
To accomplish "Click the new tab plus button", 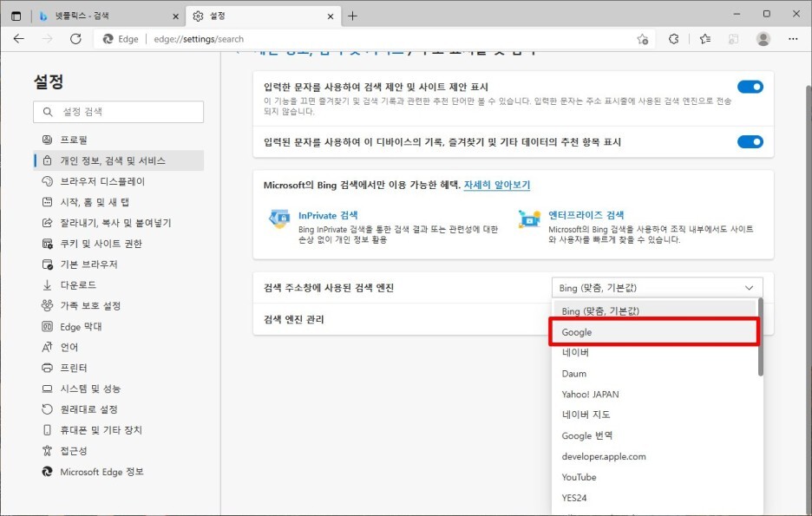I will [353, 16].
